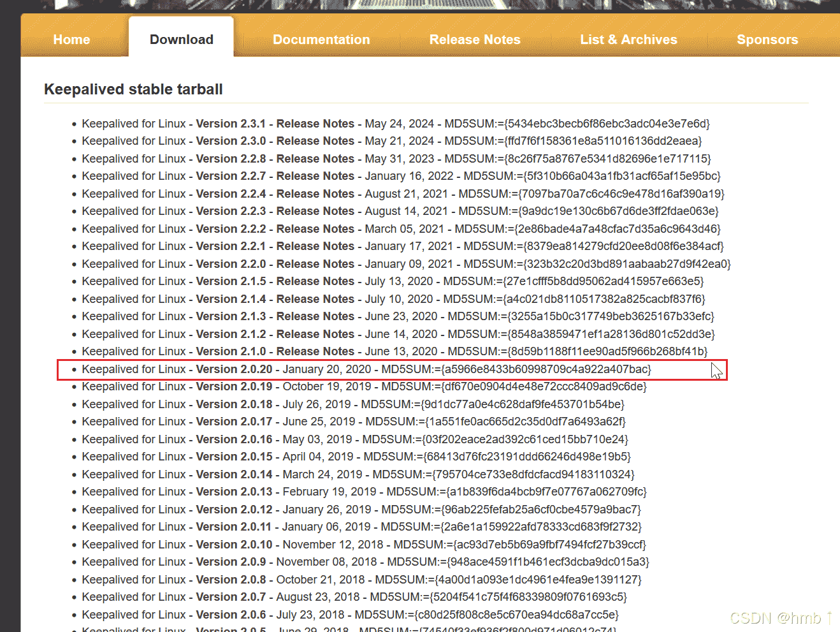This screenshot has width=840, height=632.
Task: Open the Release Notes navigation tab
Action: click(x=475, y=40)
